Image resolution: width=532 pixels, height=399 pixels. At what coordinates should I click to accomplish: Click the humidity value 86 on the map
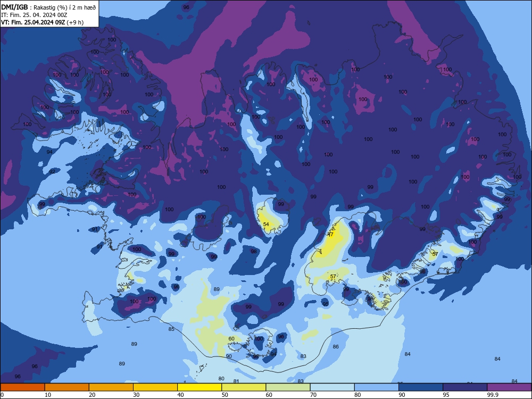(x=336, y=346)
